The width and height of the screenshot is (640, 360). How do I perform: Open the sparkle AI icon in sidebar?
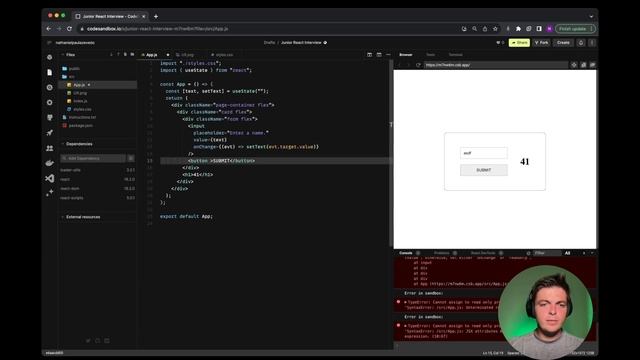(49, 193)
